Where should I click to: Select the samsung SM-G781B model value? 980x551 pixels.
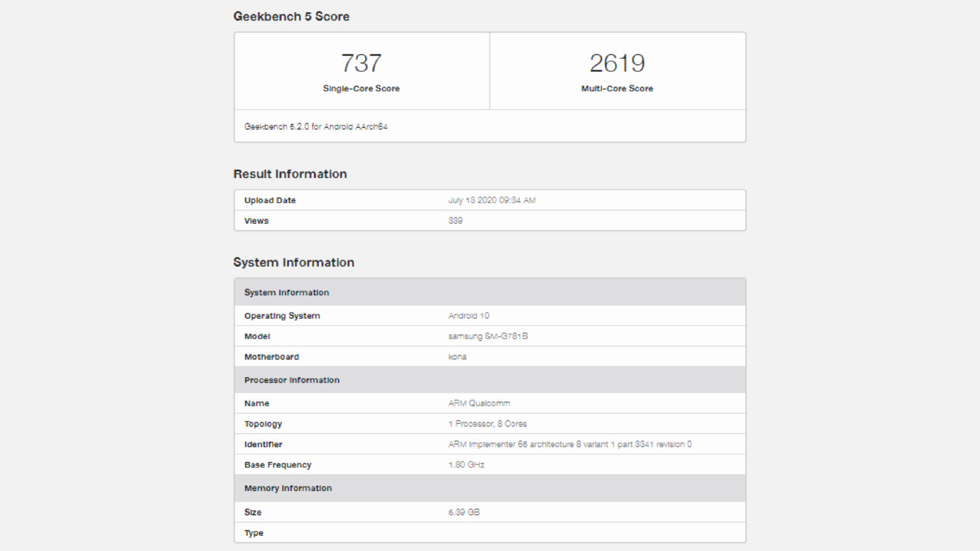click(x=488, y=336)
